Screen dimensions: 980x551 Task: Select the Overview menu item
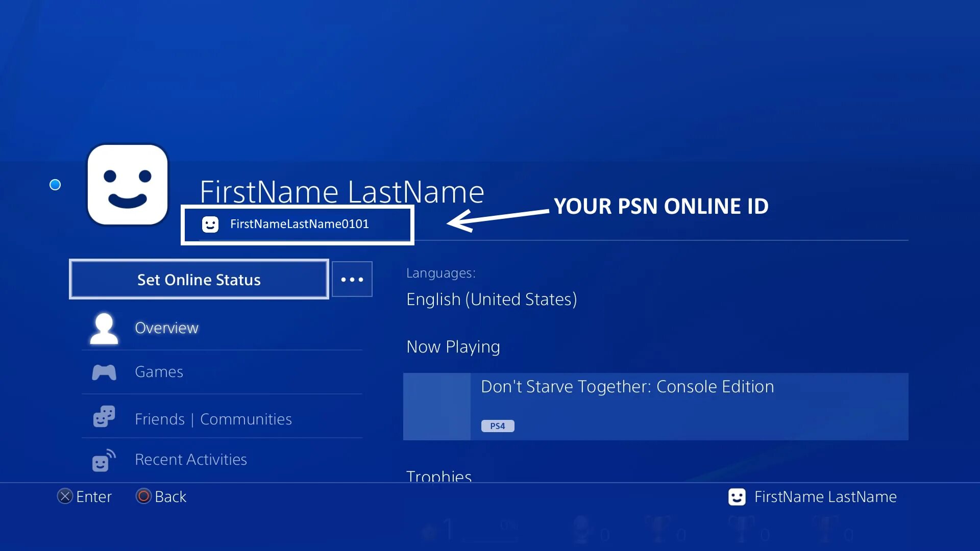(166, 328)
